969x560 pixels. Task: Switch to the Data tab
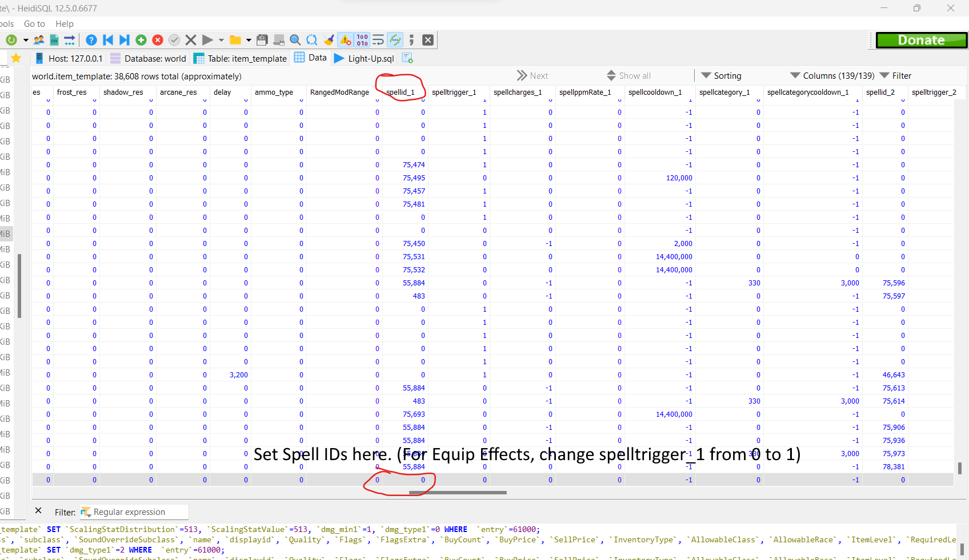(310, 58)
